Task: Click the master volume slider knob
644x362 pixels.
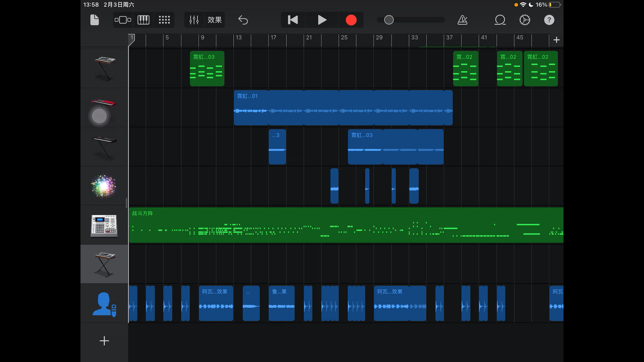Action: [389, 20]
